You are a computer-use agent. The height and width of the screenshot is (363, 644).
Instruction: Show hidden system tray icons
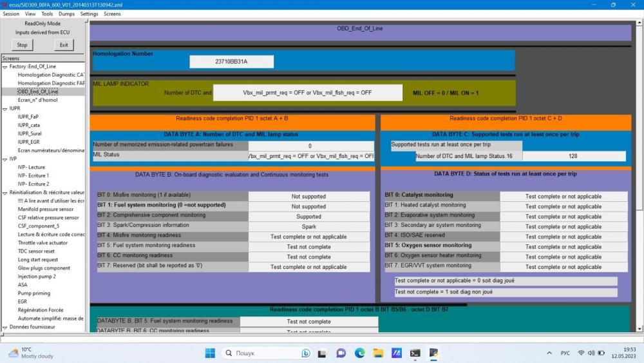tap(549, 353)
